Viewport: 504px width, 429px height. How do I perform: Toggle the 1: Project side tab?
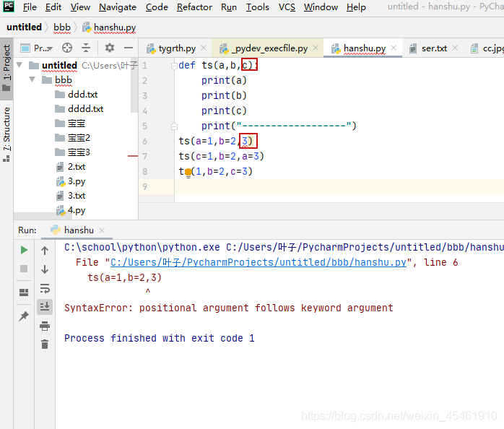click(x=6, y=68)
